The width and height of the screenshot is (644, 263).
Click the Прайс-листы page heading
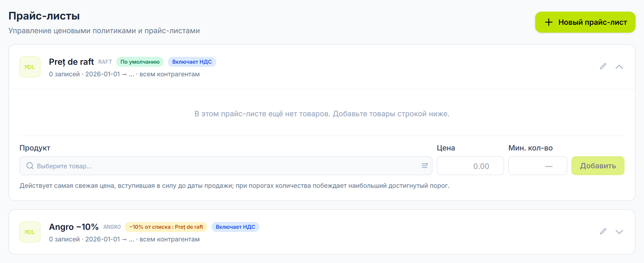[x=44, y=16]
